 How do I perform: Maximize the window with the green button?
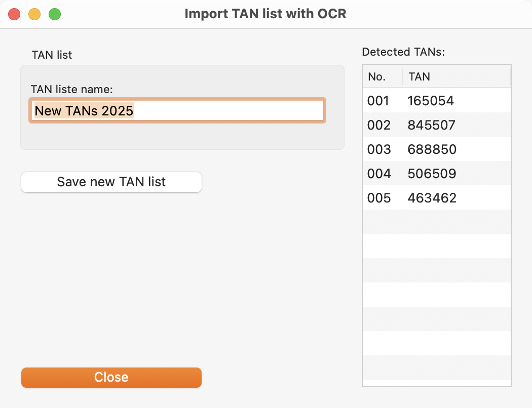55,14
